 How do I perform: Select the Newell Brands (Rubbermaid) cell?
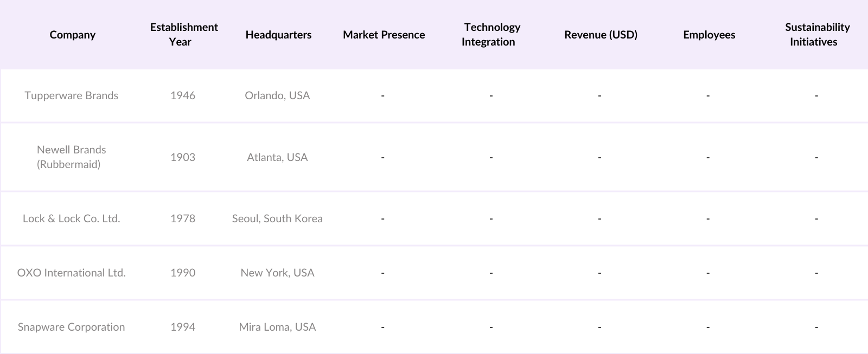point(71,157)
